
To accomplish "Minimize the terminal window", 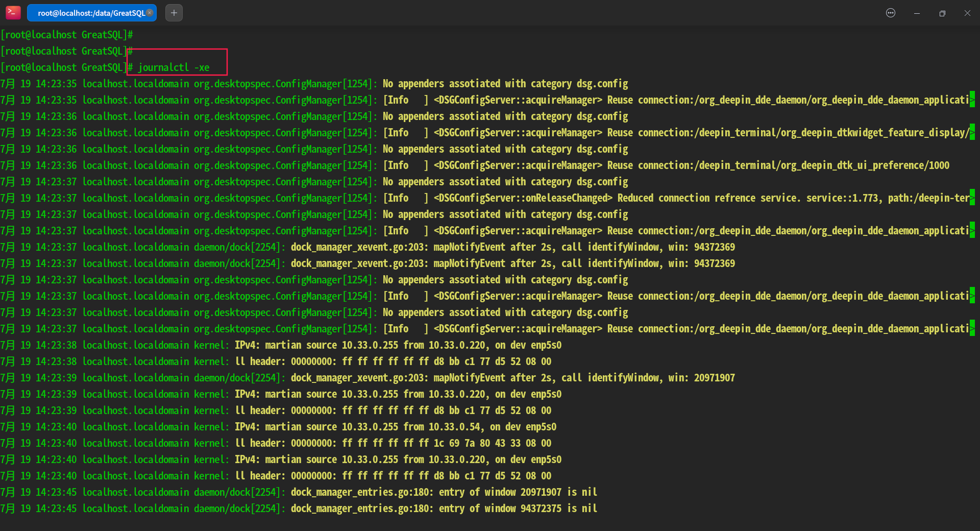I will tap(917, 13).
